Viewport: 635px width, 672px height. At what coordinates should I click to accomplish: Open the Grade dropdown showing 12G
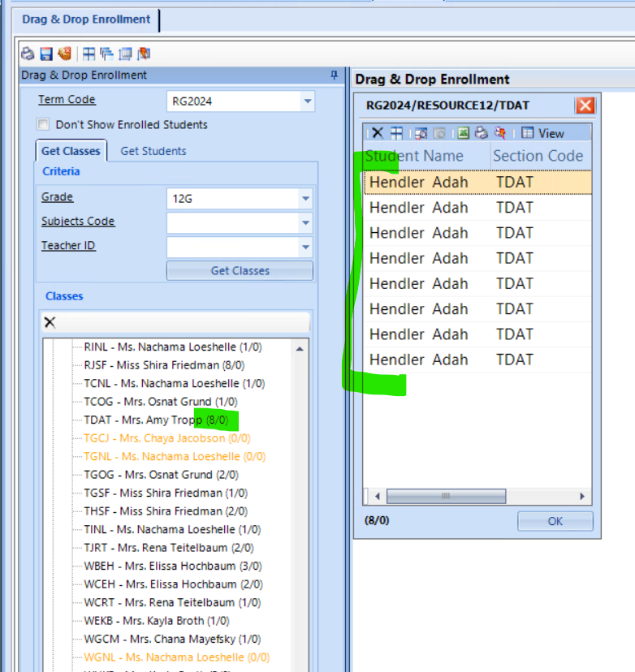305,199
